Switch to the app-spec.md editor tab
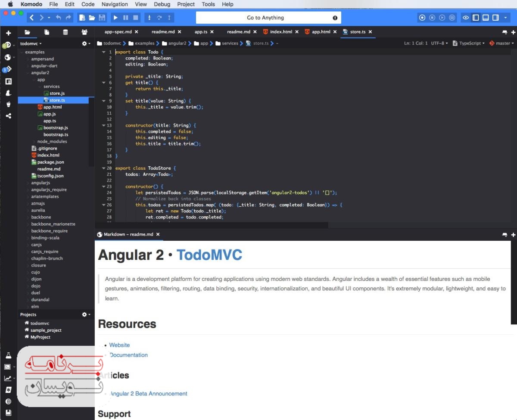 coord(118,32)
